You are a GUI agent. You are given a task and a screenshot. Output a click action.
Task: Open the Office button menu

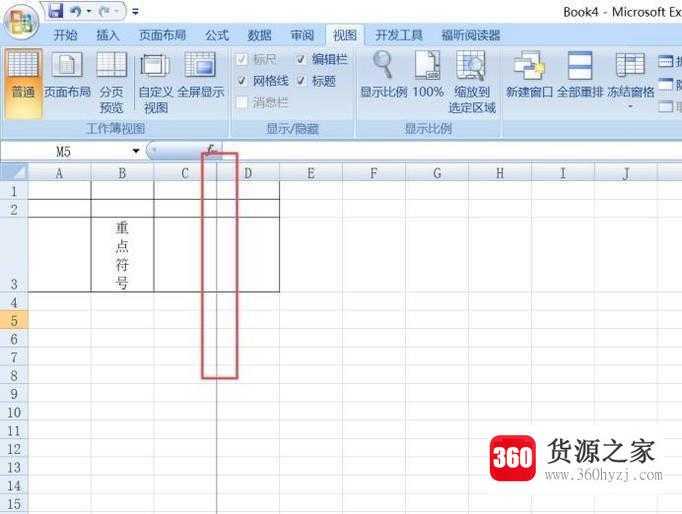21,22
